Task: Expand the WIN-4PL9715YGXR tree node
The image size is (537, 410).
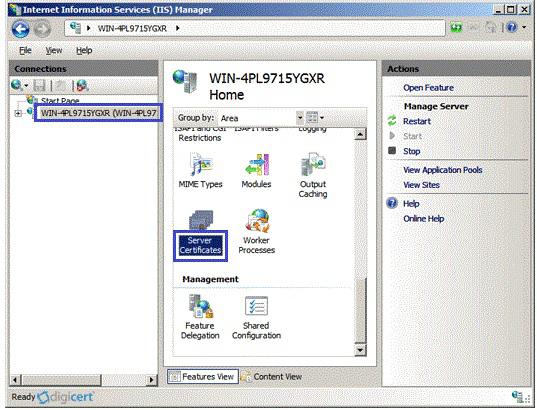Action: (x=18, y=113)
